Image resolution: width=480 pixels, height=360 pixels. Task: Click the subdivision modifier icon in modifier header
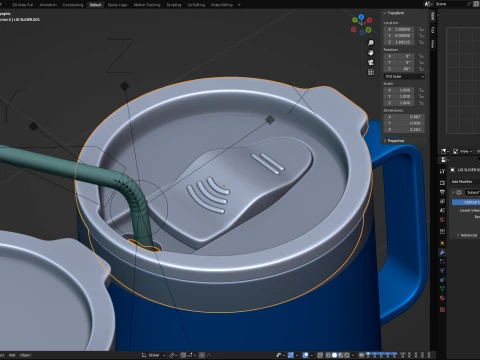click(x=459, y=192)
